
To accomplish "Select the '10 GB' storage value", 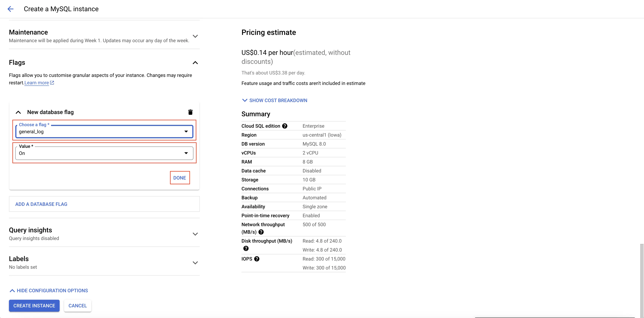I will tap(309, 180).
